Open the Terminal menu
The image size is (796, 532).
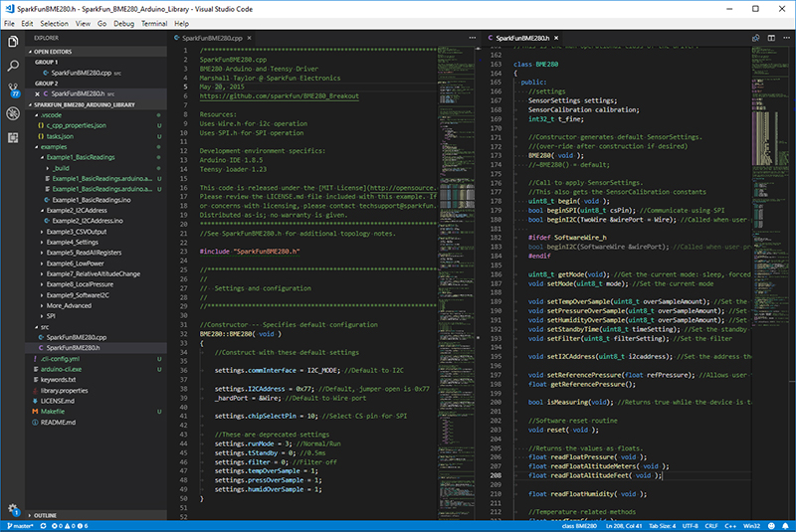coord(154,22)
